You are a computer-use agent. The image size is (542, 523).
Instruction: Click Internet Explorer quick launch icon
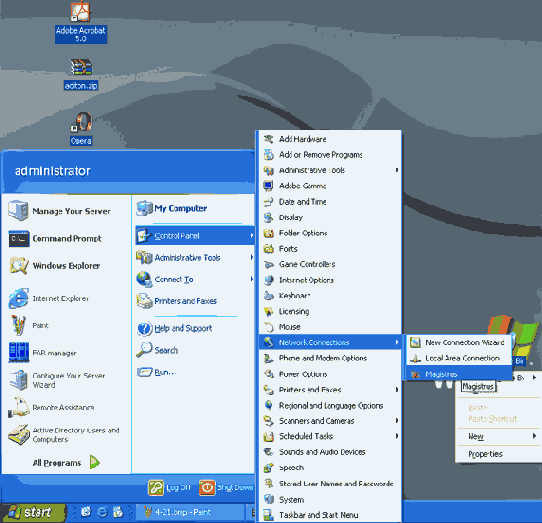(102, 512)
